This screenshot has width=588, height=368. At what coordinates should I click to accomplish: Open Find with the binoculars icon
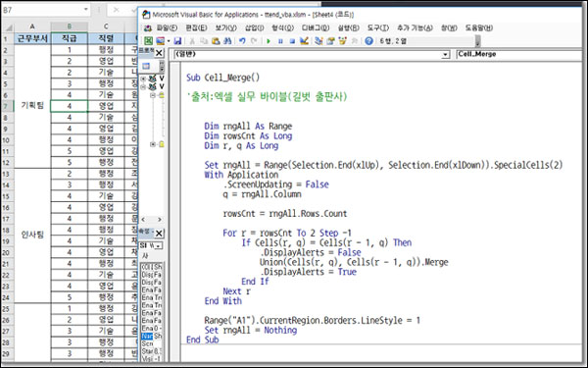click(x=227, y=41)
